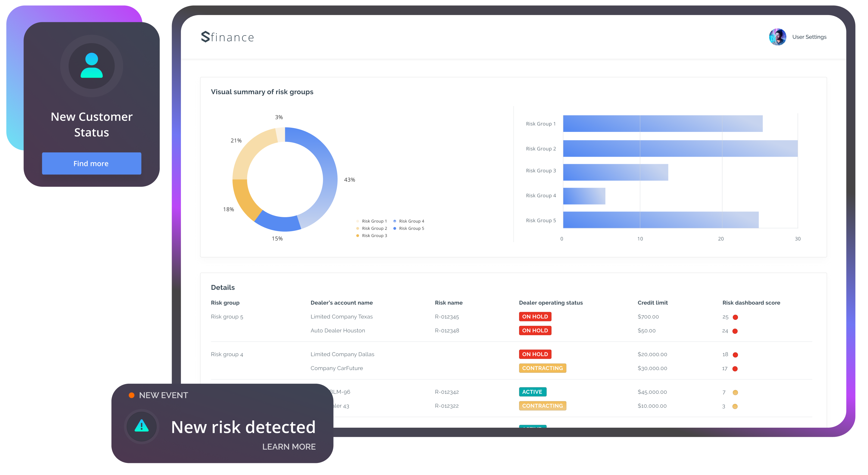Open User Settings
Viewport: 868px width, 475px height.
pos(809,37)
